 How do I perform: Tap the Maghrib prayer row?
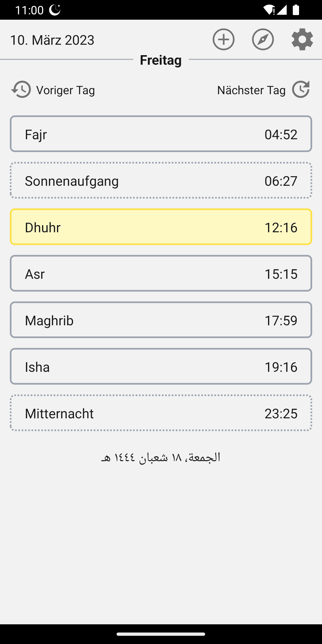click(161, 320)
